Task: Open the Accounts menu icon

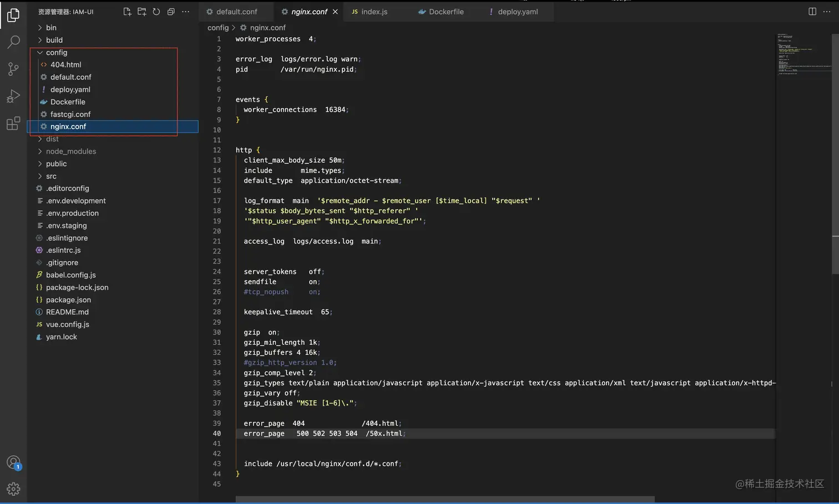Action: coord(13,462)
